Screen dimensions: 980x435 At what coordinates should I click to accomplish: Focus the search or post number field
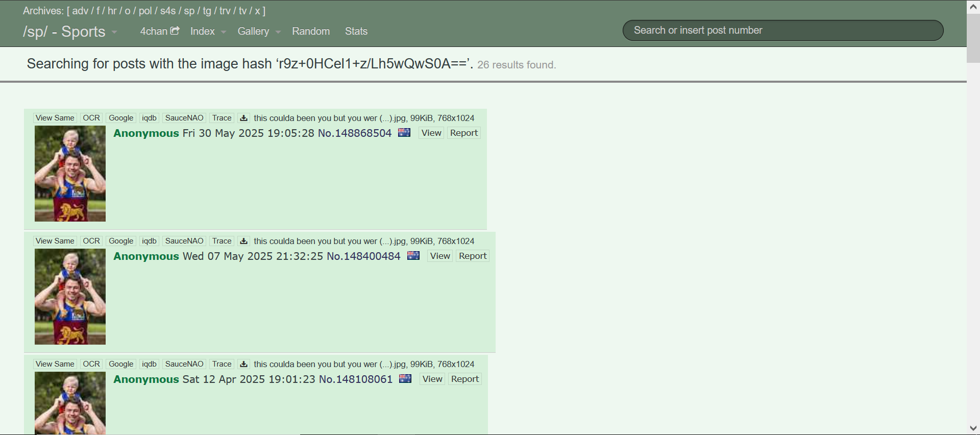[783, 30]
